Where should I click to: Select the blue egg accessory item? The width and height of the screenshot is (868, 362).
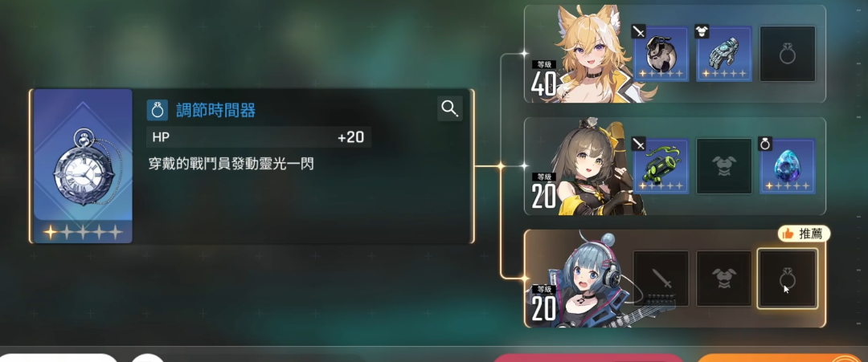(x=787, y=166)
